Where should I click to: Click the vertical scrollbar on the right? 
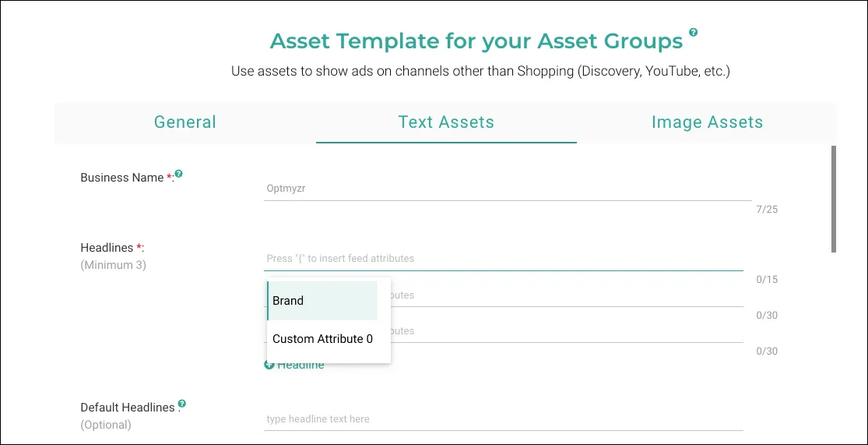click(834, 199)
